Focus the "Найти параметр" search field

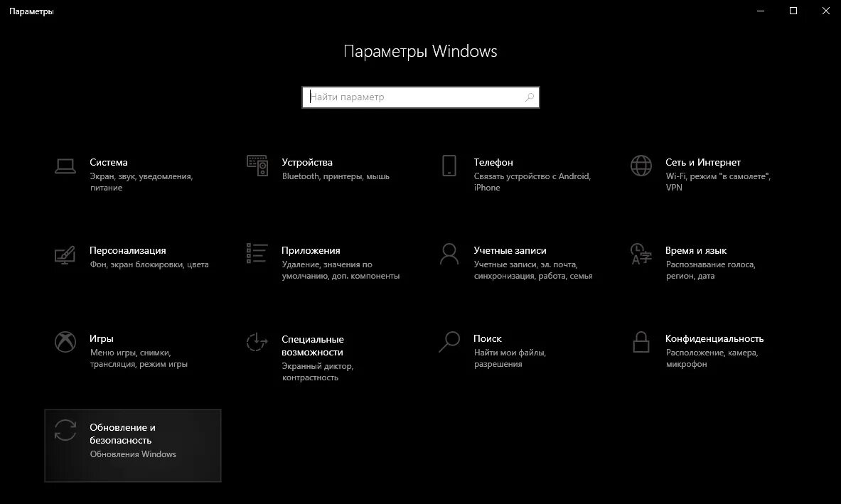pyautogui.click(x=421, y=97)
